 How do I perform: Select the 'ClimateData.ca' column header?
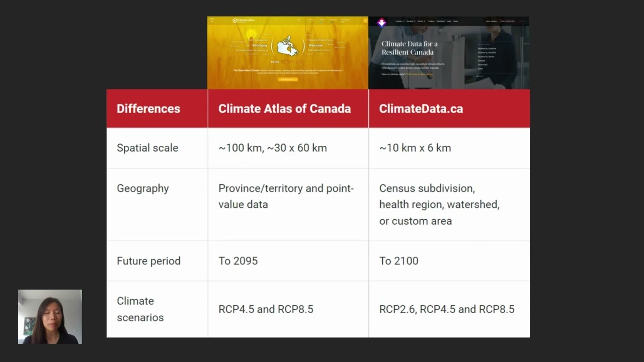449,109
